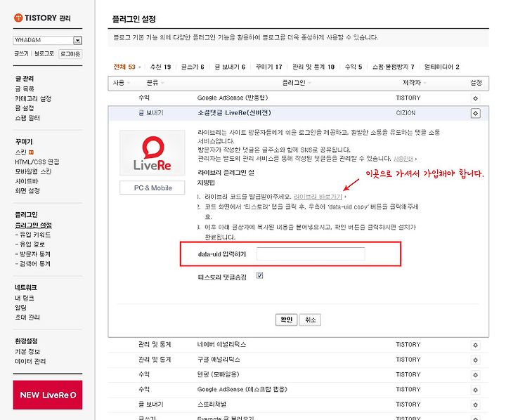The width and height of the screenshot is (506, 420).
Task: Open 내 링크 in sidebar
Action: [25, 298]
